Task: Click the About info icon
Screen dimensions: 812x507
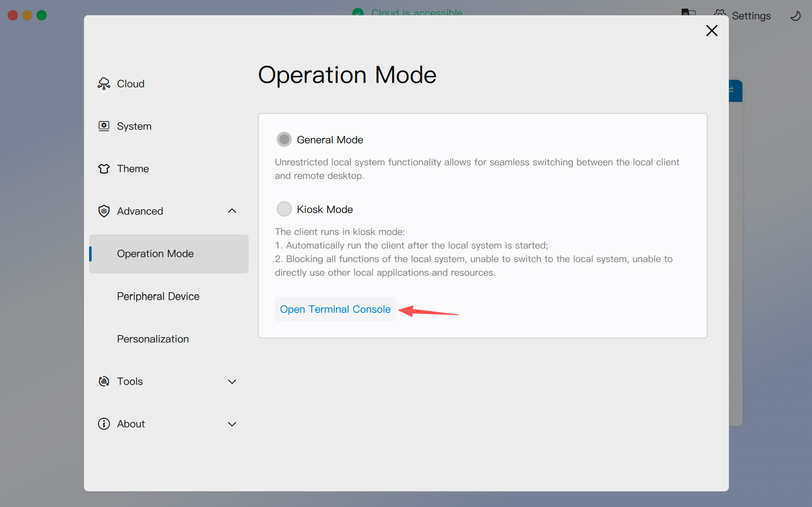Action: 104,424
